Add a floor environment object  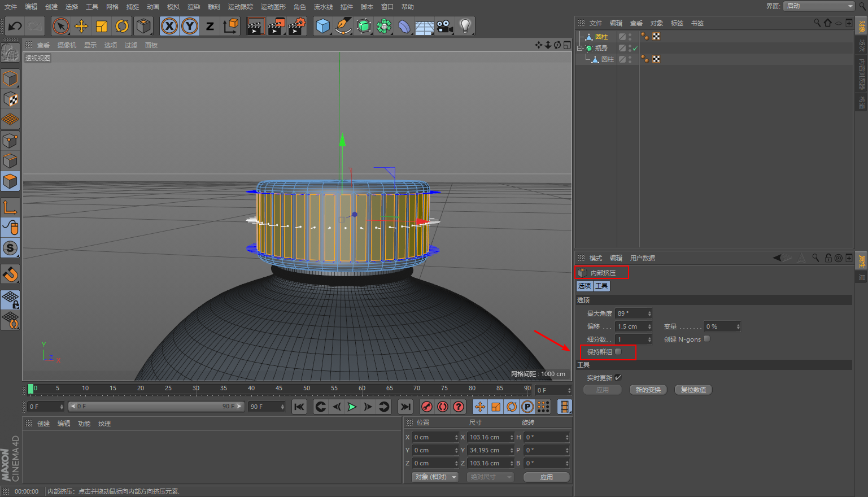(425, 26)
